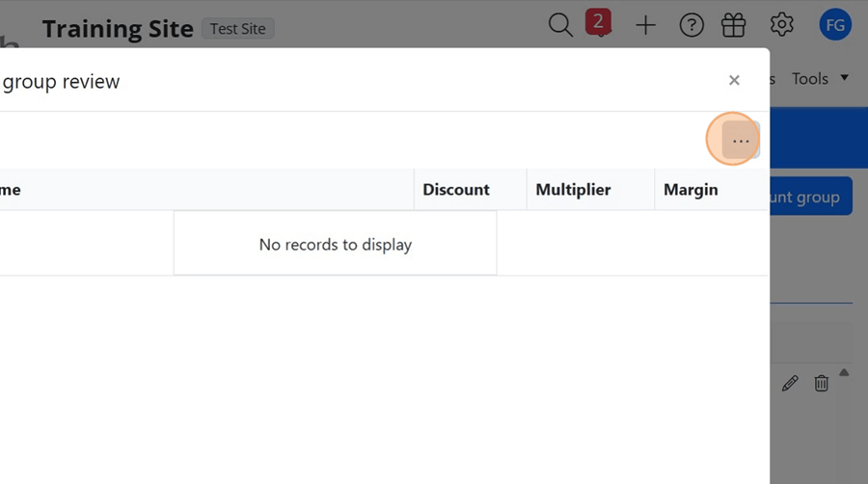This screenshot has height=484, width=868.
Task: Click the Test Site badge
Action: pos(238,29)
